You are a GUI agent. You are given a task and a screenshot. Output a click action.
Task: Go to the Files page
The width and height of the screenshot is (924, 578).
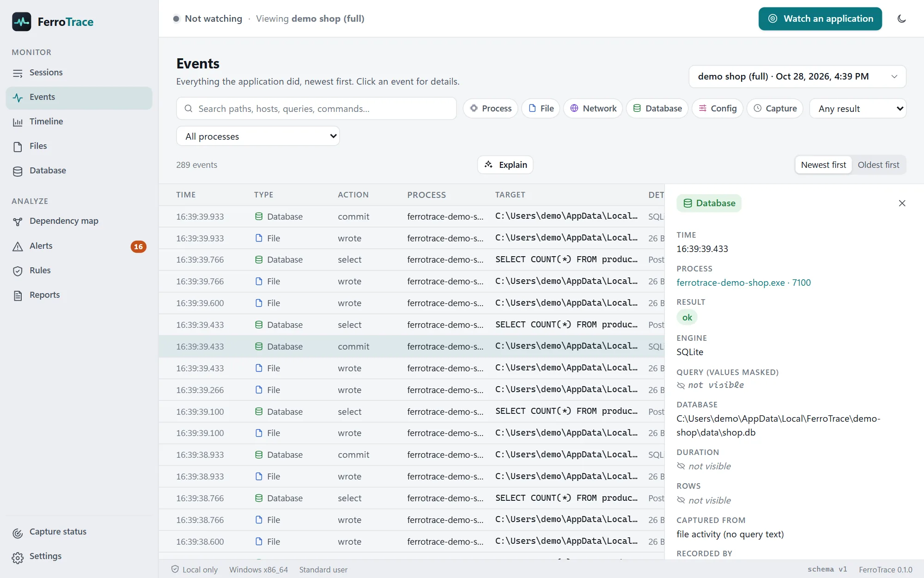click(79, 146)
